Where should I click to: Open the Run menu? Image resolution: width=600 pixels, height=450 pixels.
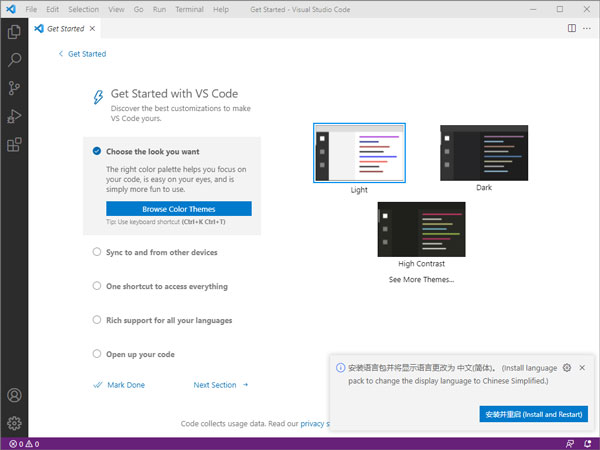tap(159, 9)
